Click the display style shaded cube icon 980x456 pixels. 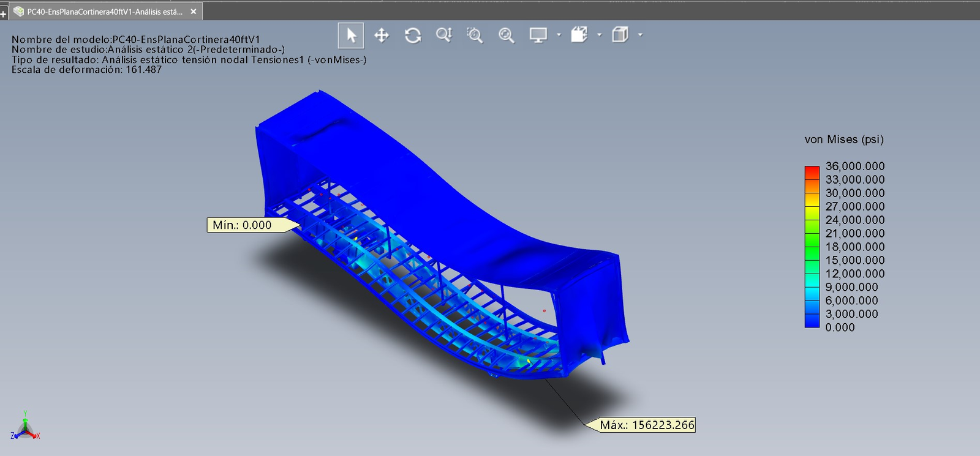[620, 35]
